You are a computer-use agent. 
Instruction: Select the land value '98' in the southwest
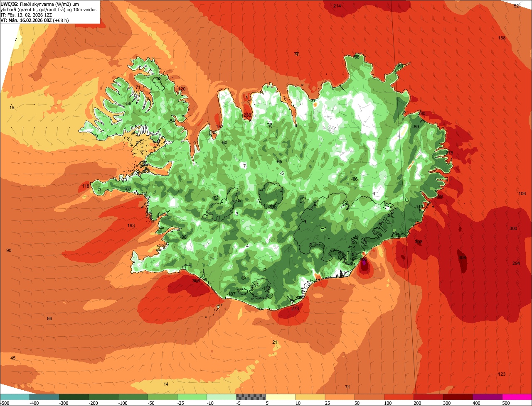click(x=183, y=237)
